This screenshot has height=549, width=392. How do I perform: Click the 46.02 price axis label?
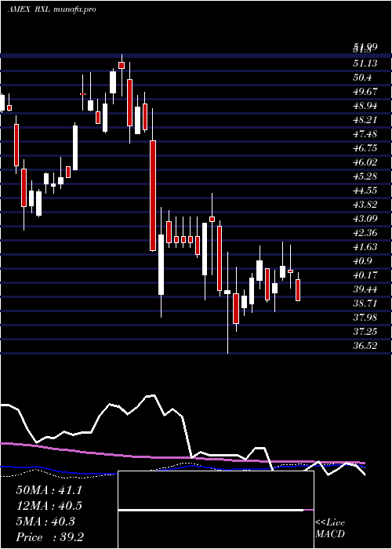[365, 162]
